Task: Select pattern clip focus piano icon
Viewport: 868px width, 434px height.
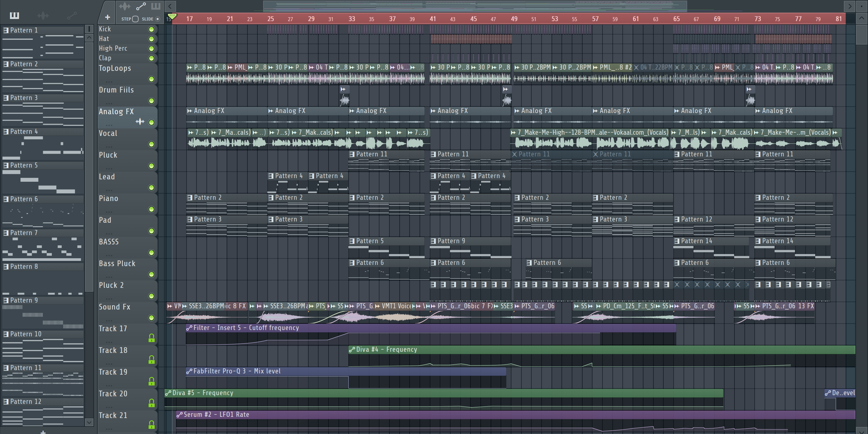Action: [x=156, y=6]
